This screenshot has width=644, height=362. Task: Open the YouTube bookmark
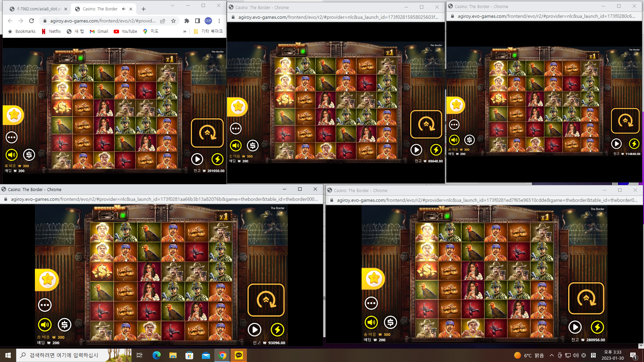coord(125,31)
